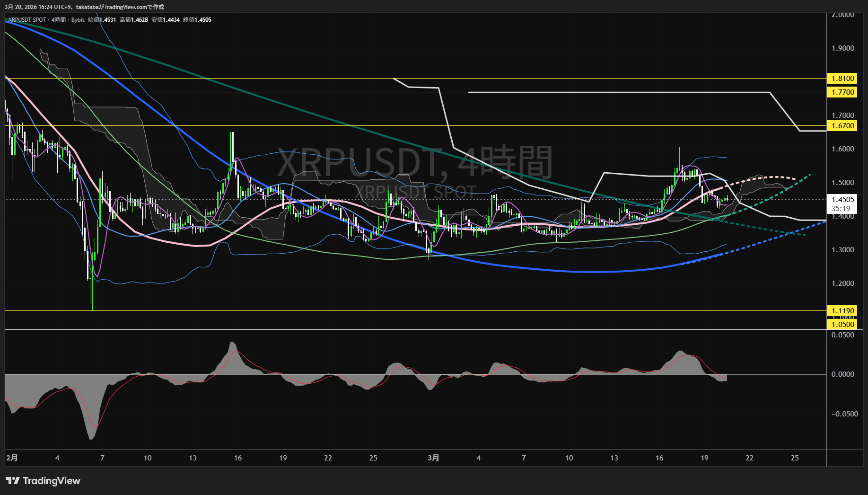The image size is (868, 495).
Task: Select the current price label 1.4505 on axis
Action: click(842, 199)
